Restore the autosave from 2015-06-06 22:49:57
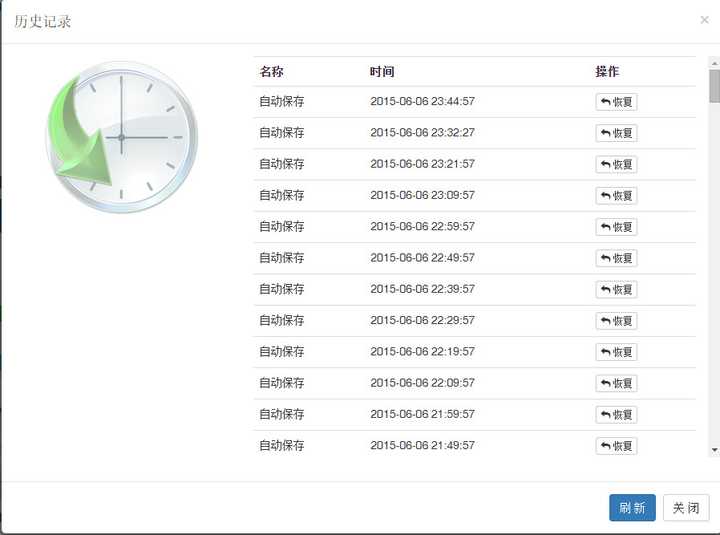720x535 pixels. pyautogui.click(x=616, y=258)
